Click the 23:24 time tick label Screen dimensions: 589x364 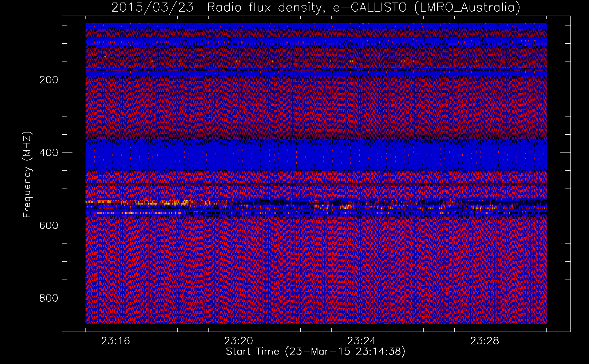coord(362,341)
